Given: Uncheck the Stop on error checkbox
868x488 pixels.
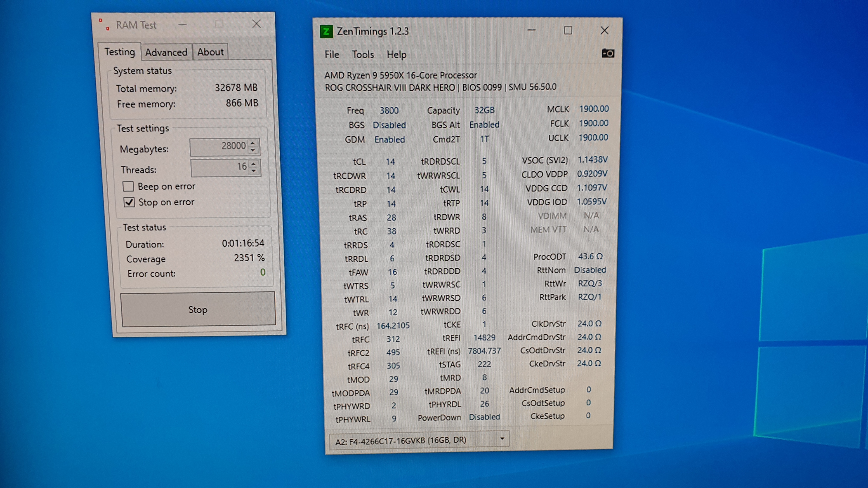Looking at the screenshot, I should coord(129,202).
